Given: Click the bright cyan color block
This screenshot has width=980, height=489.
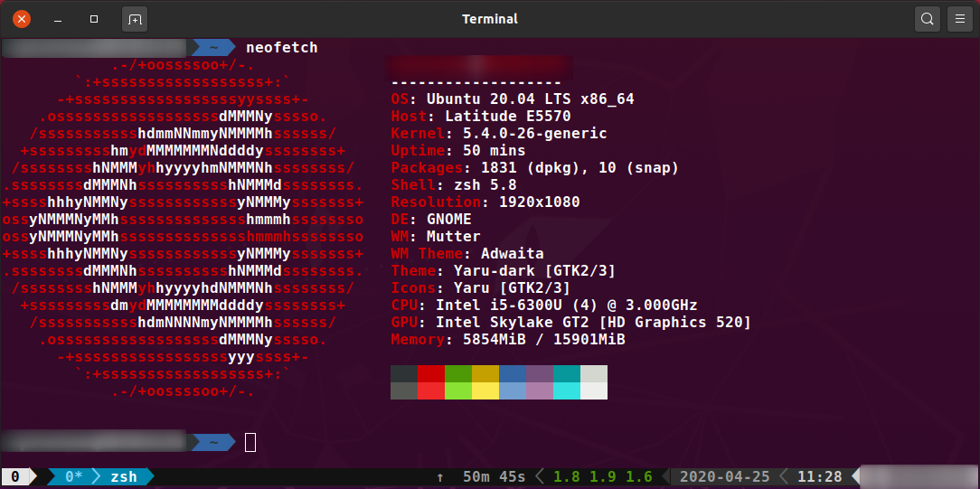Looking at the screenshot, I should [x=567, y=390].
